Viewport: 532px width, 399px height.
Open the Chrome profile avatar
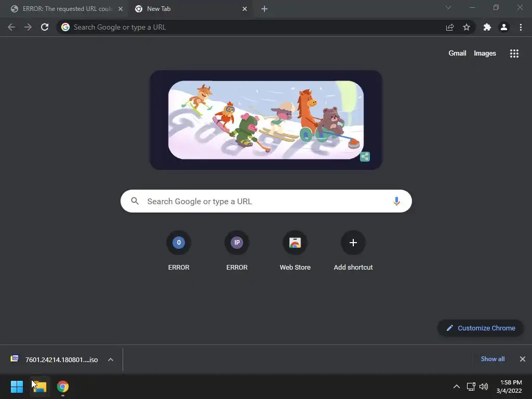pyautogui.click(x=504, y=27)
